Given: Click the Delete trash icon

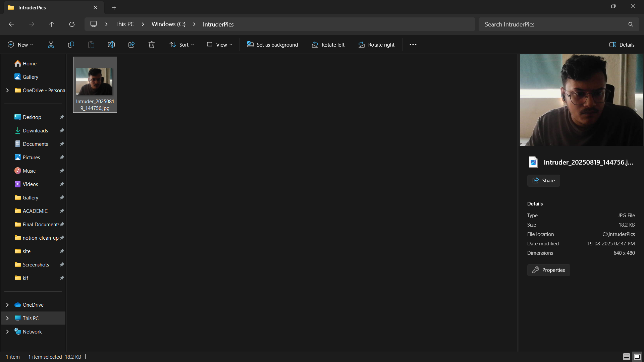Looking at the screenshot, I should tap(152, 45).
